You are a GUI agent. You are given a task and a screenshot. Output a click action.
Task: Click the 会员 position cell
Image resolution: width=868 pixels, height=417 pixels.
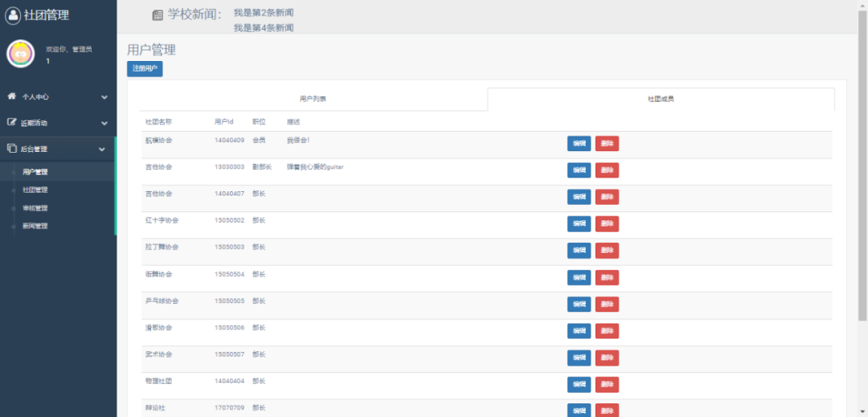pyautogui.click(x=259, y=141)
